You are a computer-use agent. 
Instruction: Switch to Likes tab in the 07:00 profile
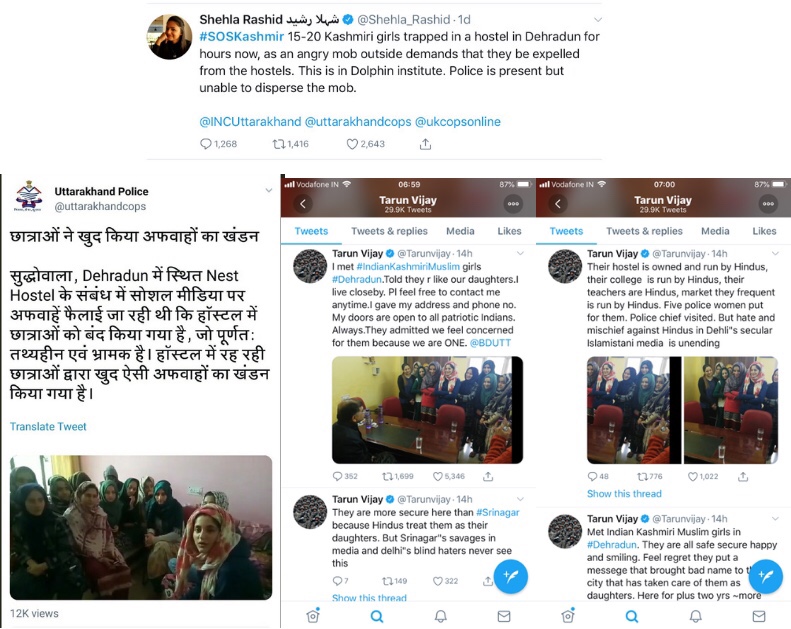coord(764,231)
